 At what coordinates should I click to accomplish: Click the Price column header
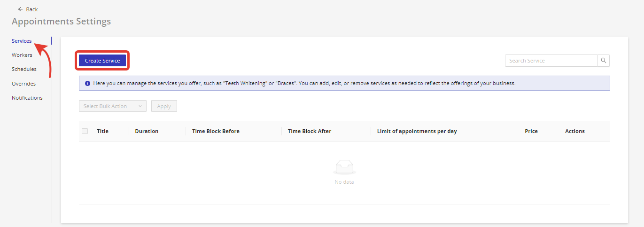(x=531, y=131)
